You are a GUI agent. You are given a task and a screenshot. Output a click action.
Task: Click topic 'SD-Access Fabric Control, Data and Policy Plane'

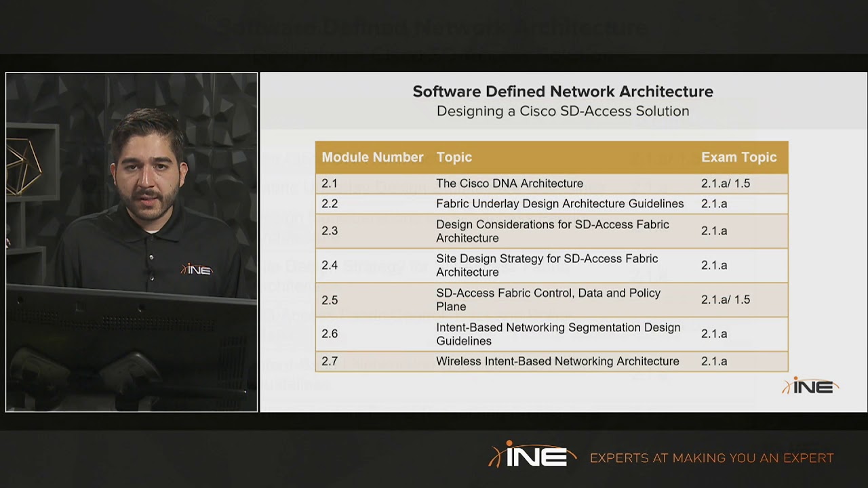click(549, 300)
